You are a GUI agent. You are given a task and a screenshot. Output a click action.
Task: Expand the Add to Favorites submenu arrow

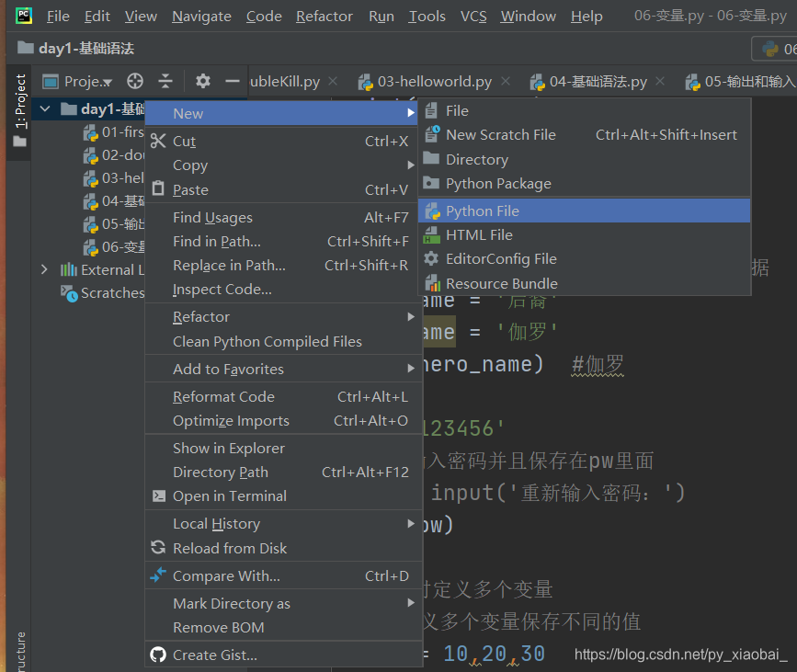(411, 369)
